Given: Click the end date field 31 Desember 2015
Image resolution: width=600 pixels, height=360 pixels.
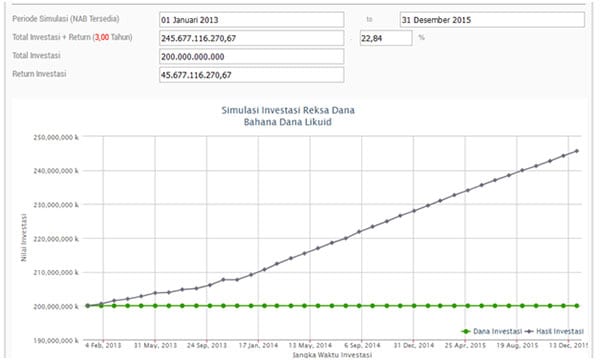Looking at the screenshot, I should point(492,20).
